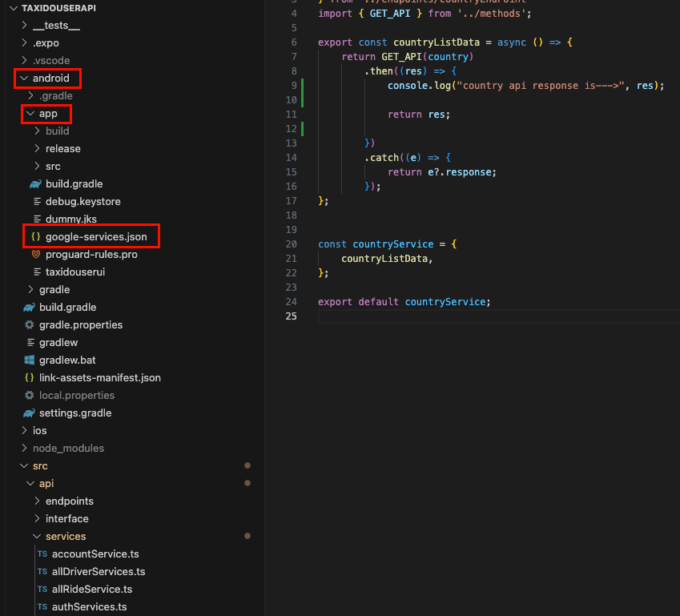Expand the ios folder
The width and height of the screenshot is (680, 616).
click(24, 431)
